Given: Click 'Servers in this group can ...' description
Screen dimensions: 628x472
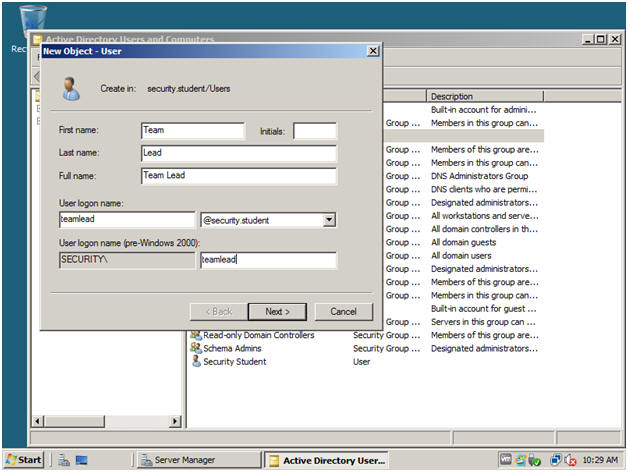Looking at the screenshot, I should point(483,322).
